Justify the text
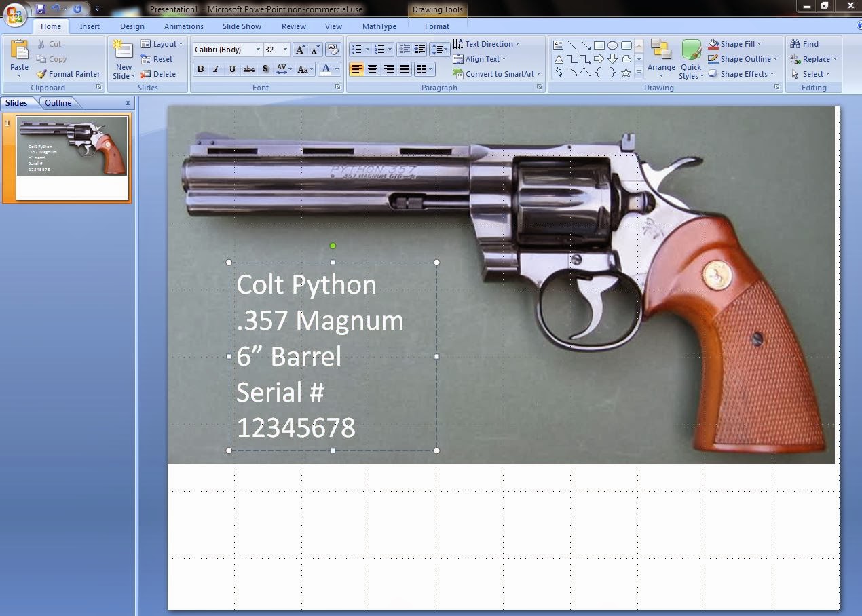This screenshot has width=862, height=616. [x=405, y=69]
